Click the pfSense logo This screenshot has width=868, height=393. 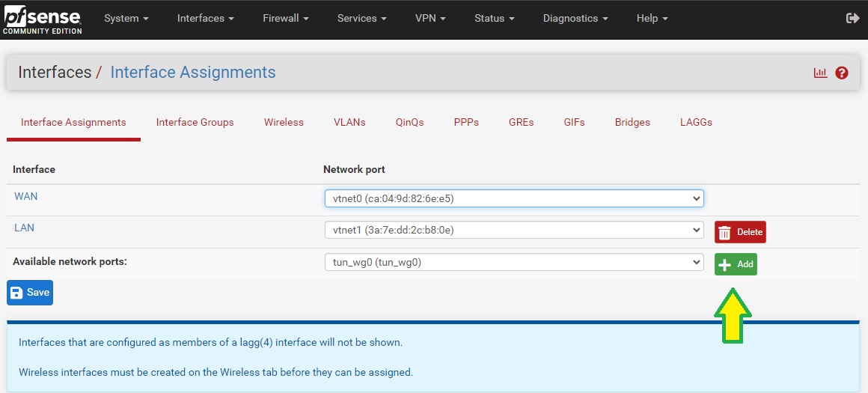point(41,19)
